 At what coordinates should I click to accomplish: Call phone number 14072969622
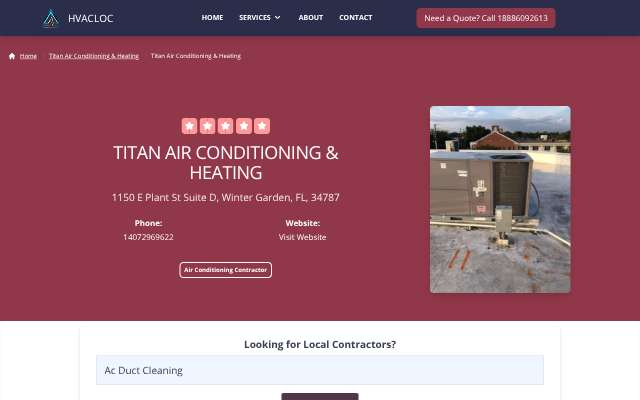coord(148,237)
